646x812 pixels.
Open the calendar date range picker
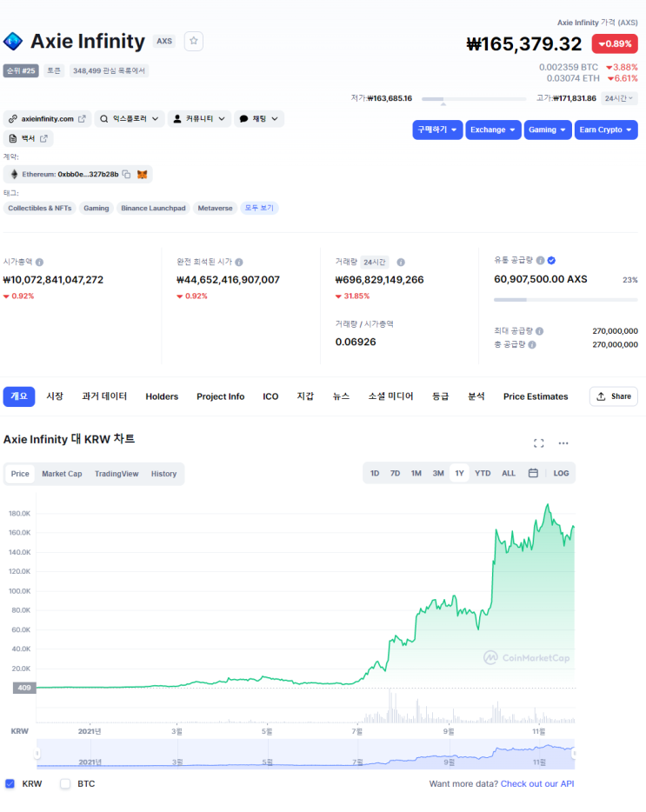pyautogui.click(x=533, y=473)
